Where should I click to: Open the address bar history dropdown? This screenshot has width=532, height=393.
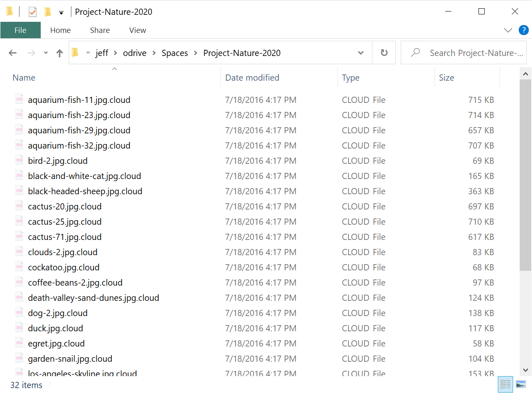coord(361,53)
